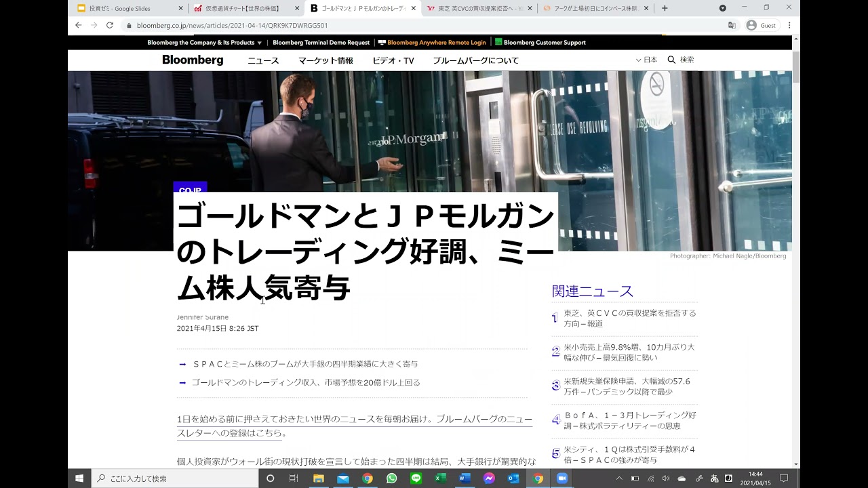Close the 仮想通貨チャート tab
868x488 pixels.
[297, 8]
